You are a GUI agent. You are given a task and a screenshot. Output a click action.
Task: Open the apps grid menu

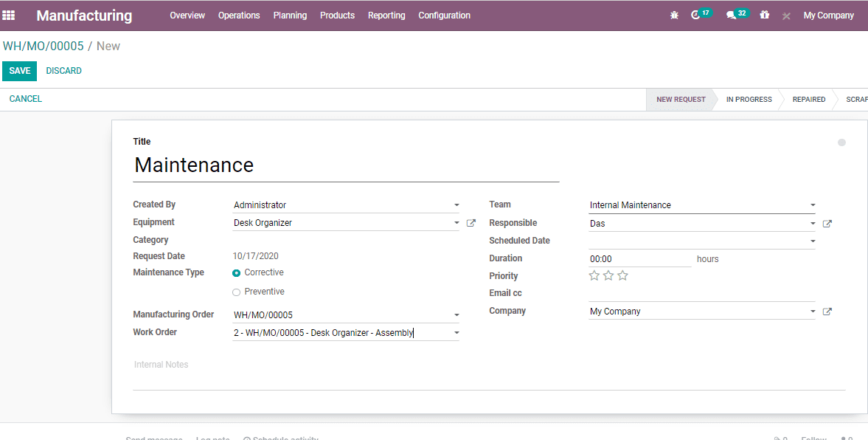[10, 15]
